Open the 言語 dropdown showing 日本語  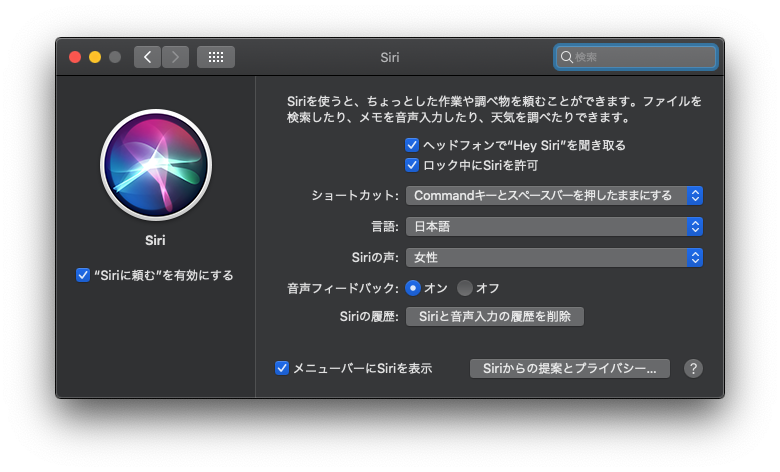(554, 227)
